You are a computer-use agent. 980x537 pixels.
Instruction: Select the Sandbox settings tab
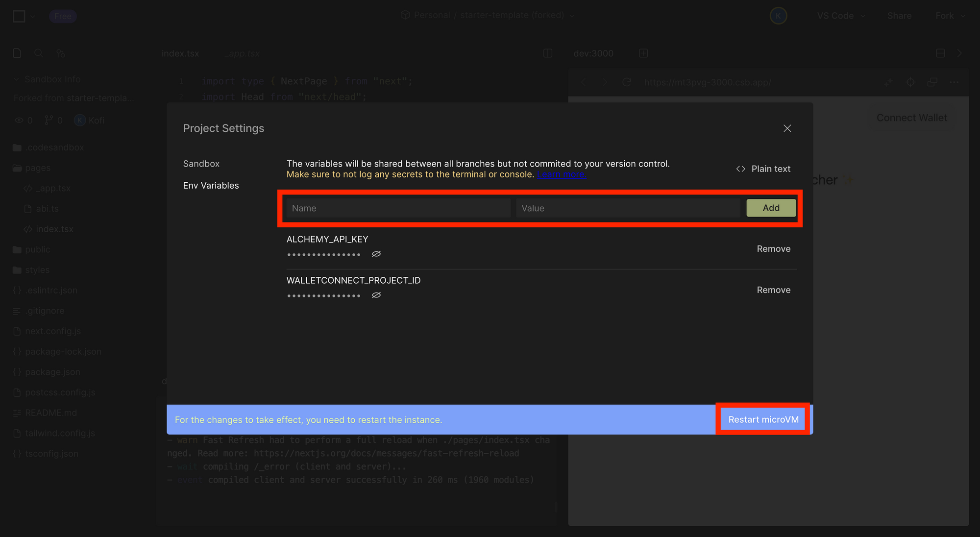(x=201, y=164)
